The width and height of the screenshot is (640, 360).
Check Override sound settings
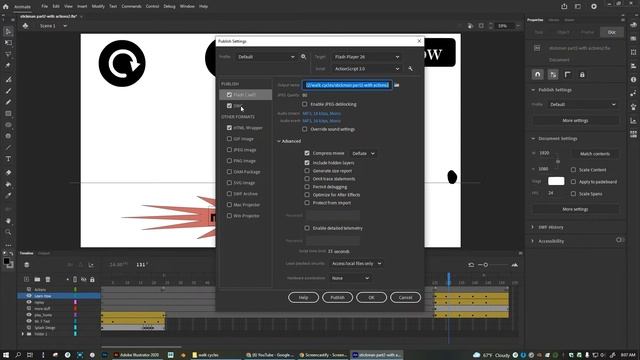(304, 129)
